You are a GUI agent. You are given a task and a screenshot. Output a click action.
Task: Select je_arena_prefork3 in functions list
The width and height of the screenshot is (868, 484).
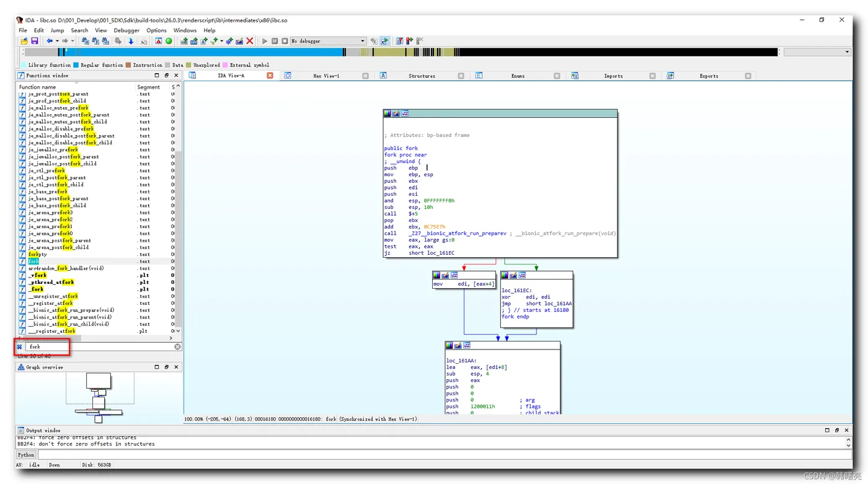pyautogui.click(x=50, y=213)
